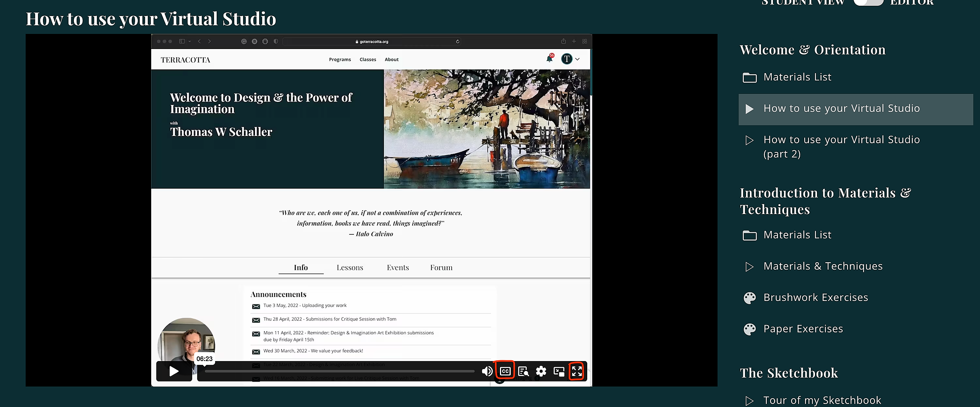
Task: Switch to the Lessons tab
Action: (350, 267)
